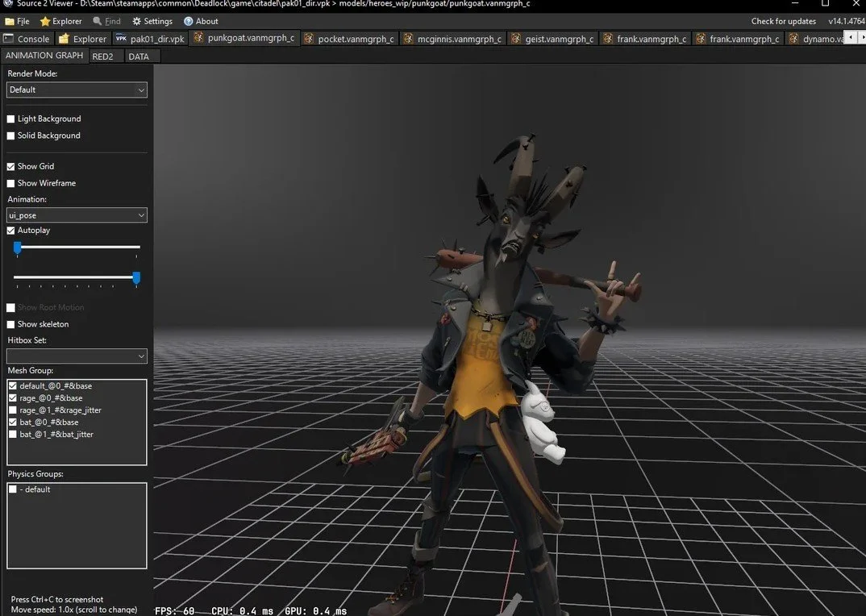
Task: Enable the Show Wireframe checkbox
Action: 10,183
